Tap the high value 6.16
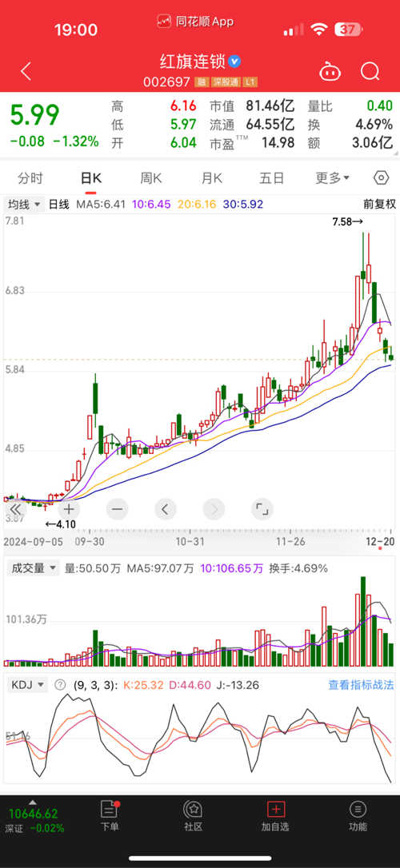 (182, 106)
